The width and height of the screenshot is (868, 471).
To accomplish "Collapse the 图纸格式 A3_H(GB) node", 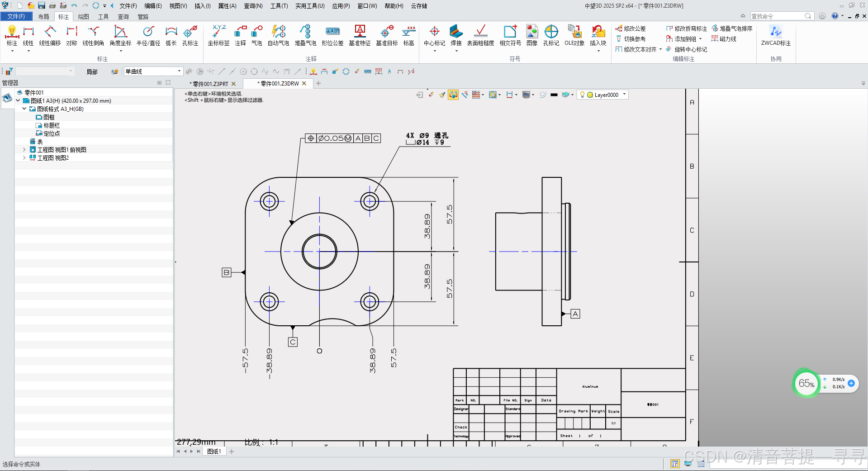I will pyautogui.click(x=24, y=109).
